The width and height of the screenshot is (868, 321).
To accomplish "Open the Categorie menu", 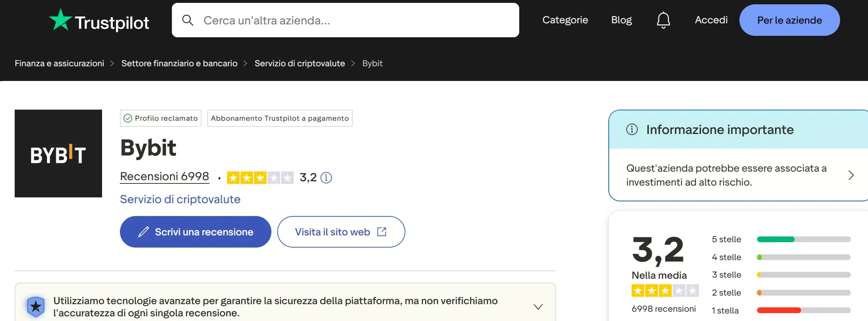I will [x=565, y=20].
